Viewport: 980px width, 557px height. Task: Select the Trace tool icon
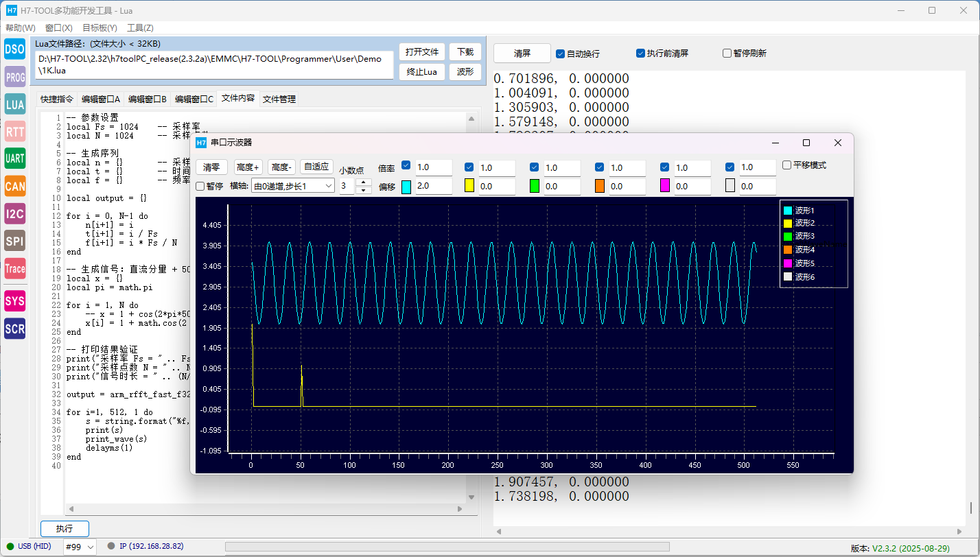point(15,269)
